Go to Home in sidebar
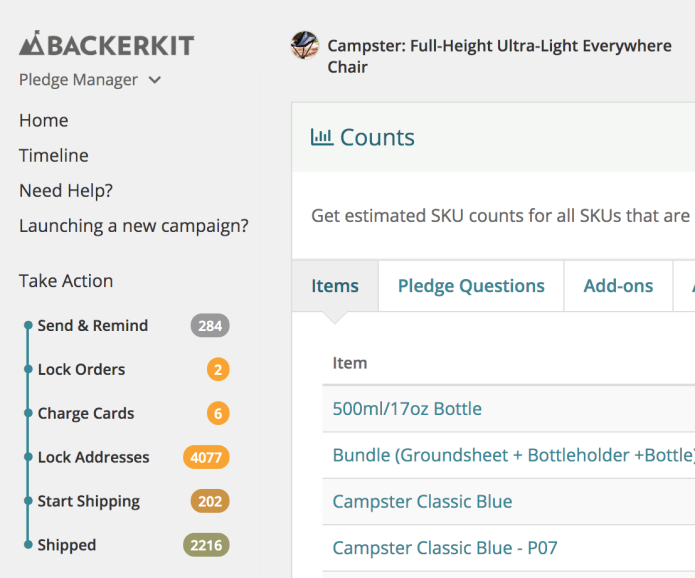695x578 pixels. pos(44,120)
